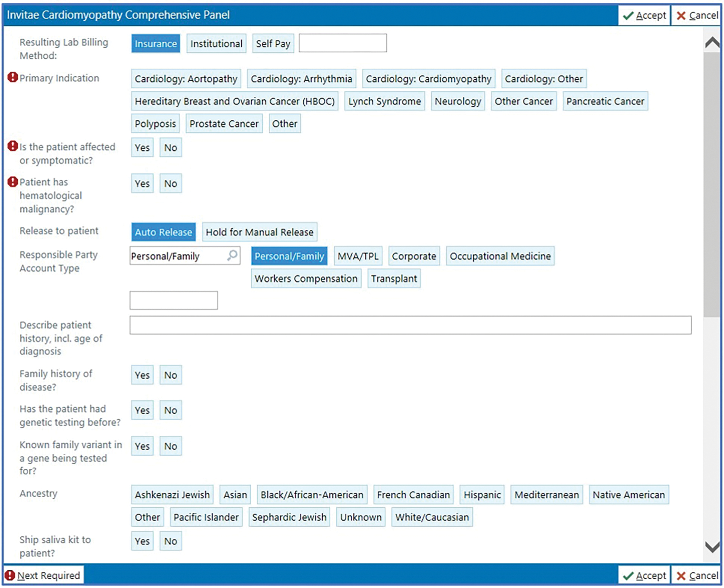This screenshot has width=724, height=588.
Task: Click red alert icon beside patient affected question
Action: click(x=13, y=146)
